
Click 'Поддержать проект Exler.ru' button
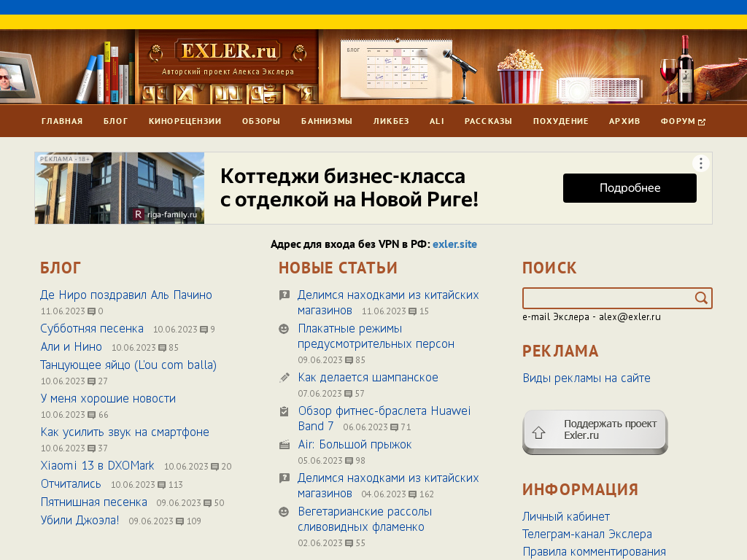[x=595, y=432]
